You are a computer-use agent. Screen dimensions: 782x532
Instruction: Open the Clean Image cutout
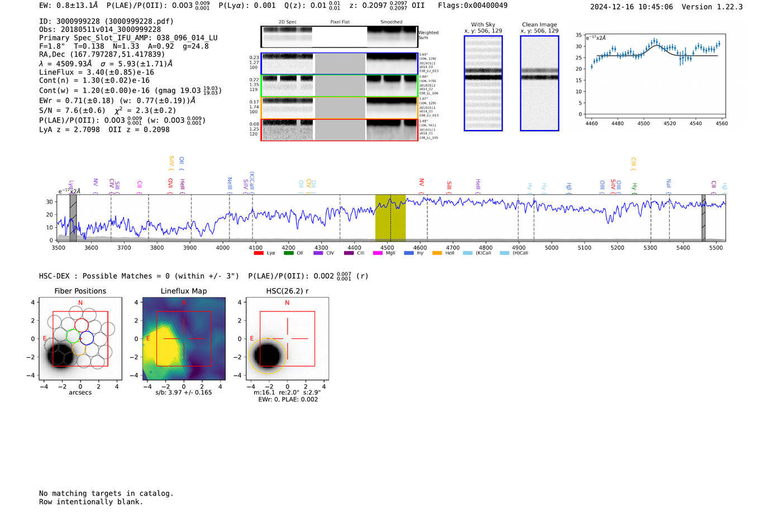coord(540,83)
